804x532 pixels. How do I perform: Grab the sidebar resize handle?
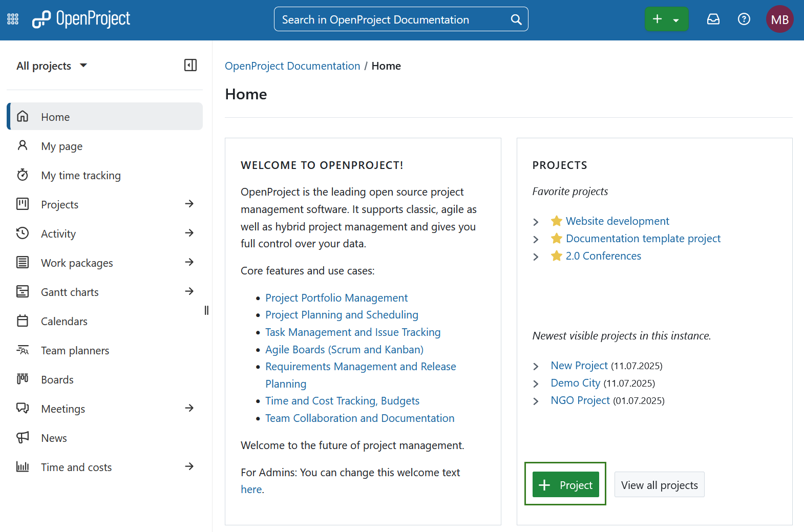click(x=206, y=310)
